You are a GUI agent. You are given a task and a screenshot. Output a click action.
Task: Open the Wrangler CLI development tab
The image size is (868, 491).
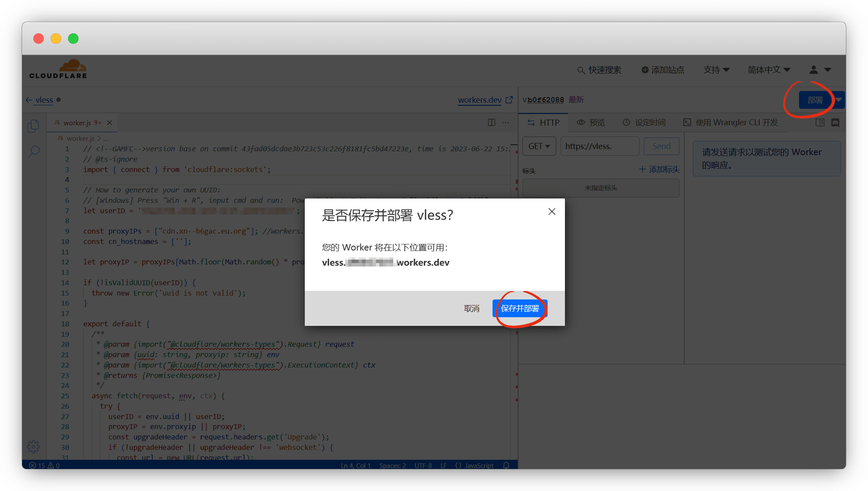point(731,123)
